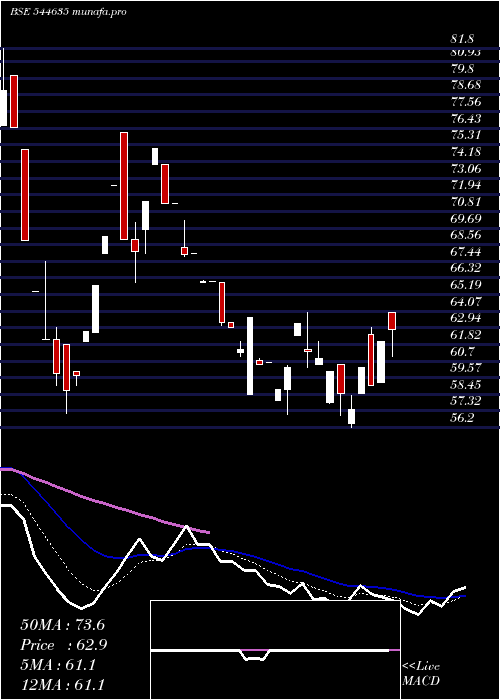
Task: Click the 68.56 price level label
Action: [x=466, y=235]
